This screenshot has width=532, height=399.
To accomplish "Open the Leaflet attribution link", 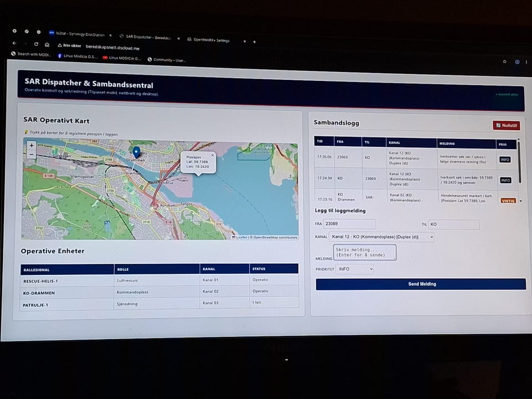I will click(241, 237).
